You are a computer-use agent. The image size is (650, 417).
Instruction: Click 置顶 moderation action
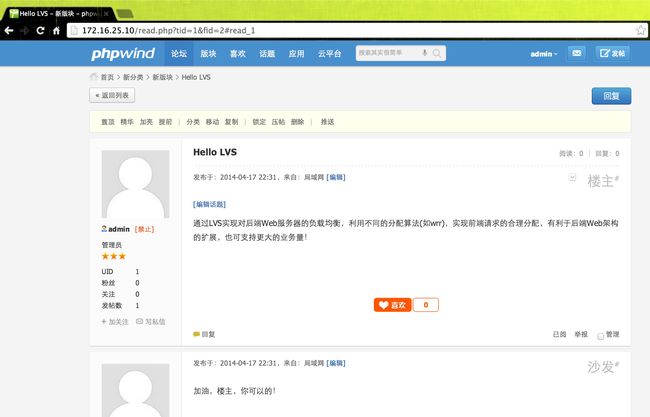[108, 122]
